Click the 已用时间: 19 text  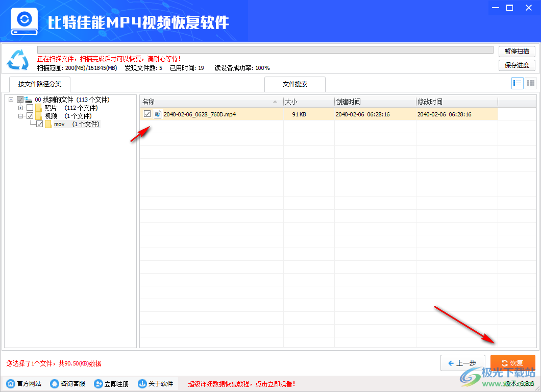[x=187, y=68]
